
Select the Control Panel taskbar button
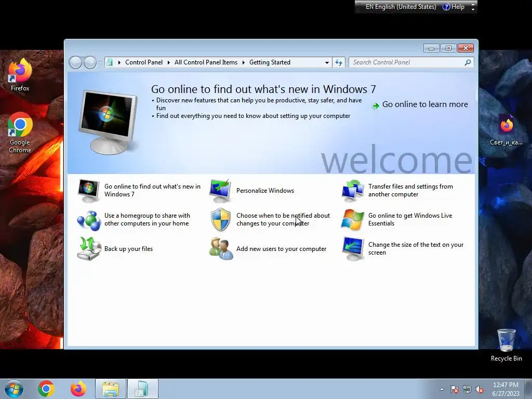[x=142, y=389]
